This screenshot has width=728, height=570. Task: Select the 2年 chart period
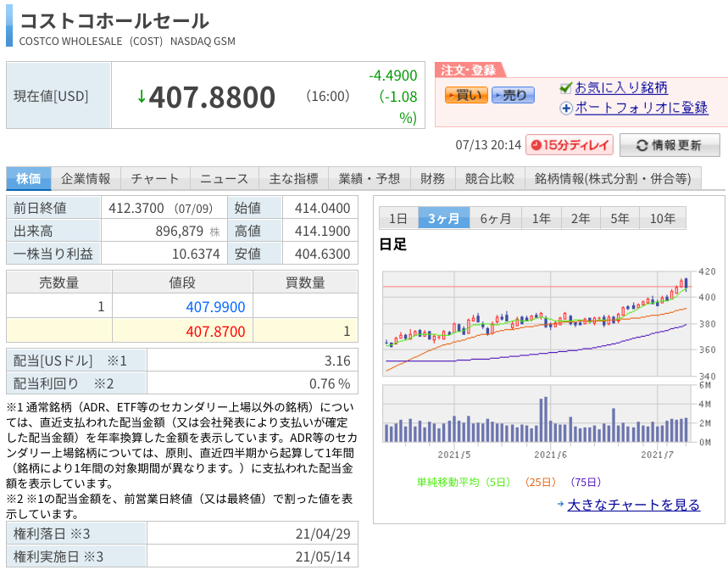point(581,218)
